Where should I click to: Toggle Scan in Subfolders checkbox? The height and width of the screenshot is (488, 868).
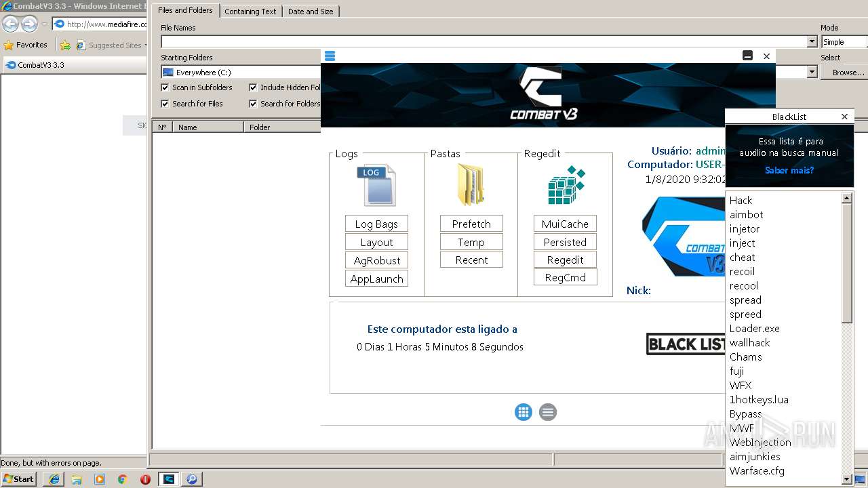pos(165,87)
